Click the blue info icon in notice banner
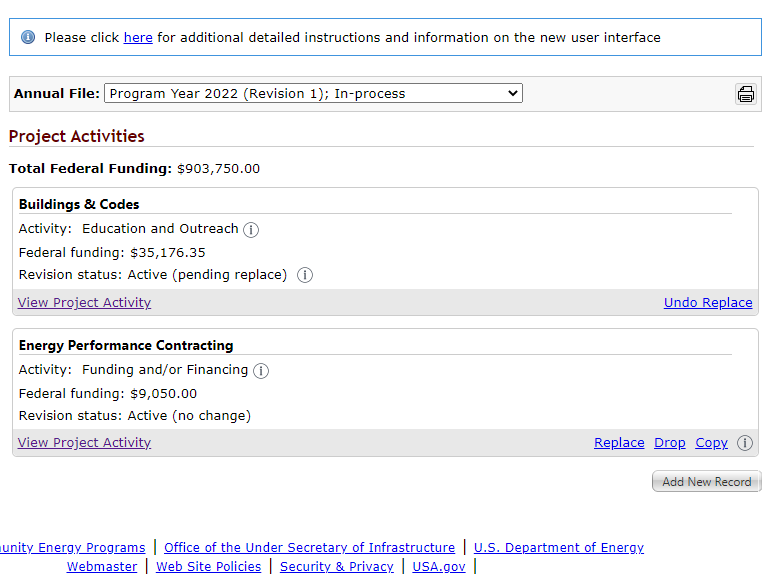Viewport: 769px width, 588px height. 28,37
